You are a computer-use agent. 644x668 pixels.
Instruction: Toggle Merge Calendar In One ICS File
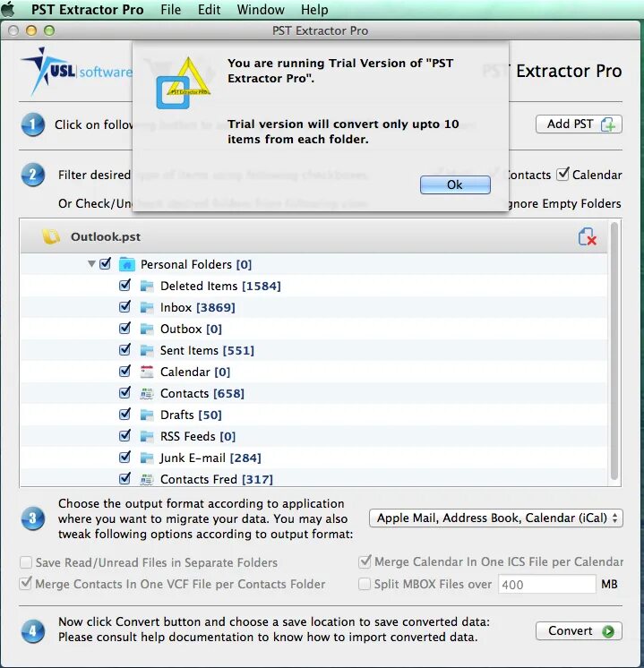coord(365,562)
